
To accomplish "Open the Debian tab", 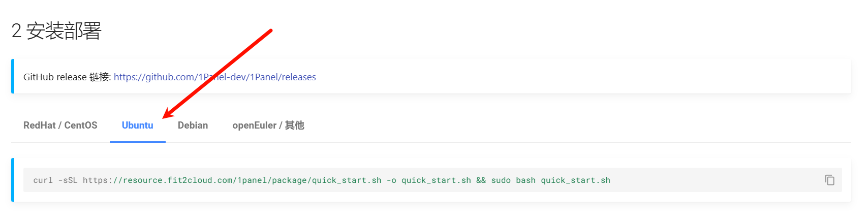I will pyautogui.click(x=193, y=126).
